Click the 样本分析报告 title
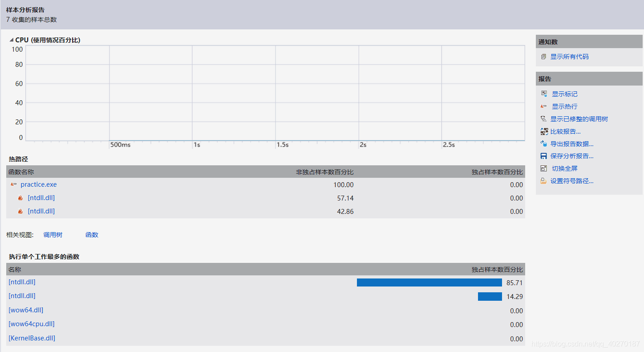644x352 pixels. click(25, 10)
